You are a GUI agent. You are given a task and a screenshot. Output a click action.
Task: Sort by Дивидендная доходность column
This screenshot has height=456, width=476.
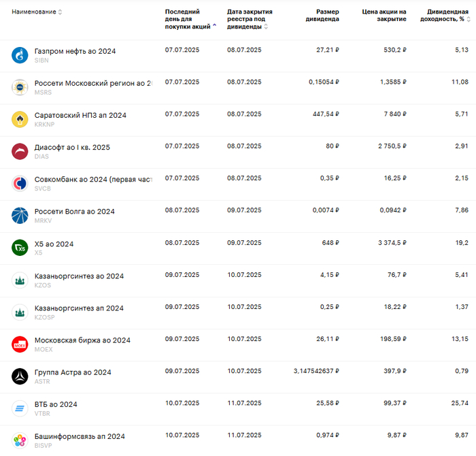tap(446, 16)
